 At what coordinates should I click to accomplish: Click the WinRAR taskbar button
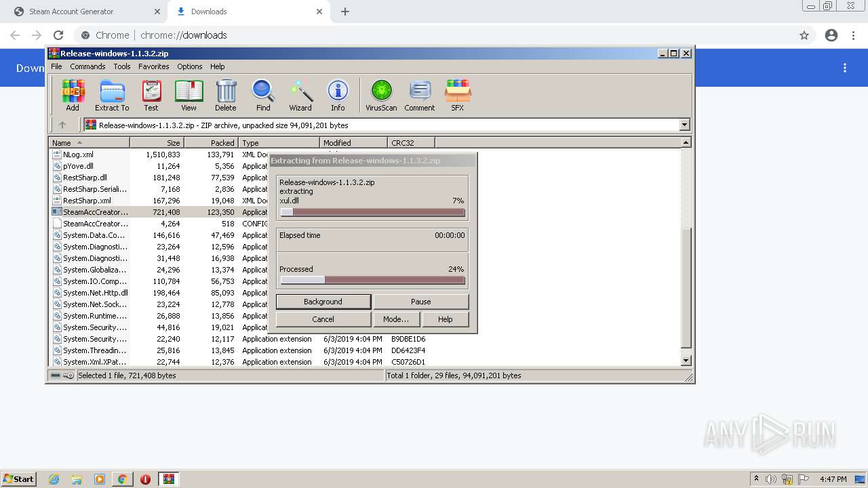click(x=169, y=479)
